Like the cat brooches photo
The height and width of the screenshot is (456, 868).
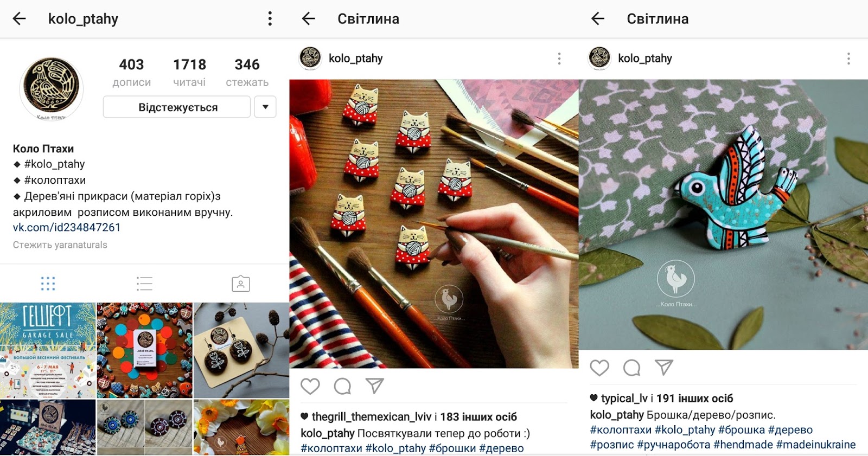tap(310, 386)
